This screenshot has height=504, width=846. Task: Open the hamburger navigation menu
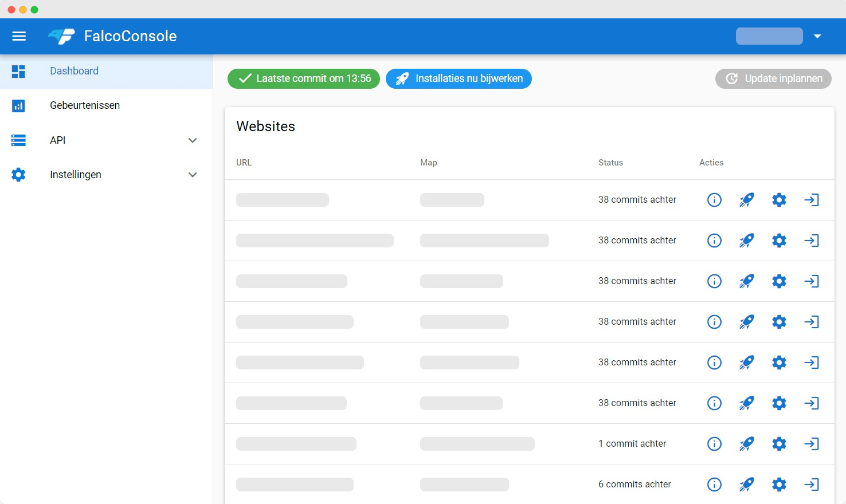(x=19, y=36)
